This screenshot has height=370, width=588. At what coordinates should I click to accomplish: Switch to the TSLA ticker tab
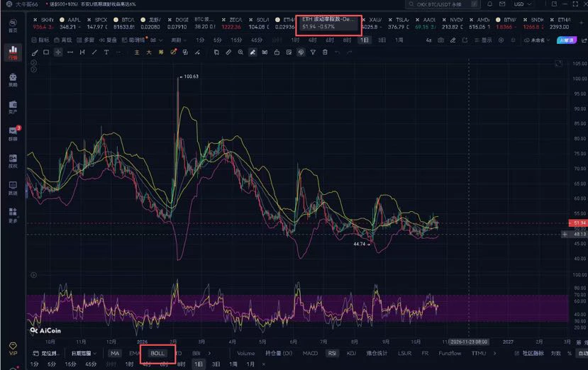[x=399, y=23]
